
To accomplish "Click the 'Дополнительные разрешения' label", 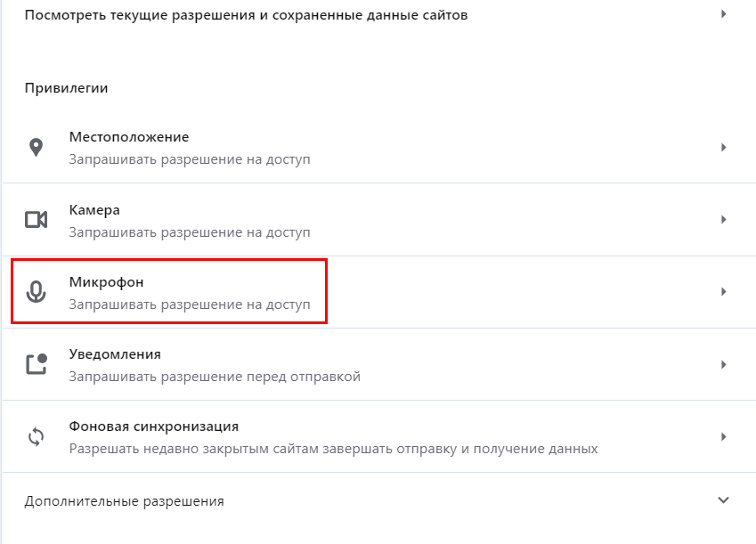I will (124, 501).
